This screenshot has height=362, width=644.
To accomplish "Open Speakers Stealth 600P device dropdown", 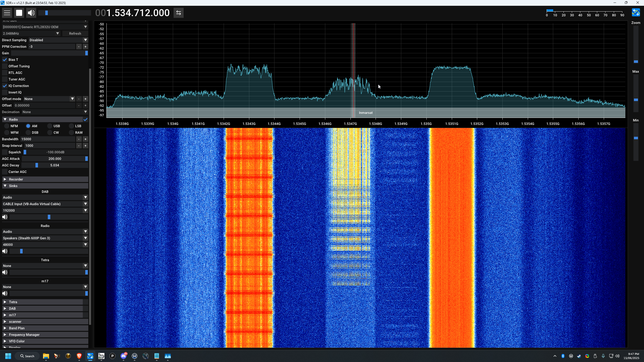I will coord(45,238).
